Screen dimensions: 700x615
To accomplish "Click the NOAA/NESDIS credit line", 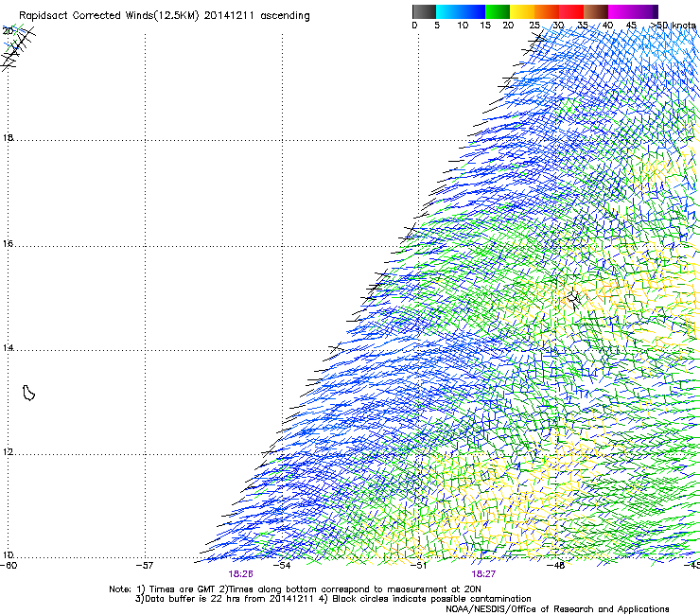I will tap(557, 609).
